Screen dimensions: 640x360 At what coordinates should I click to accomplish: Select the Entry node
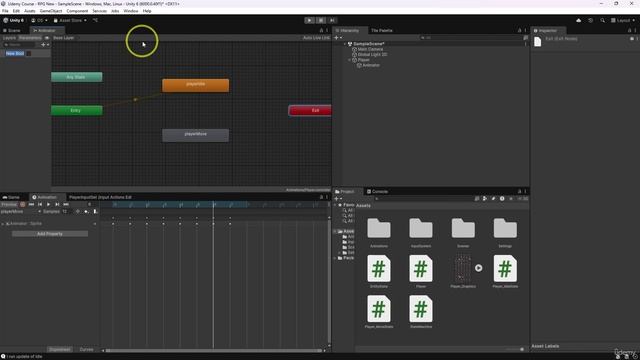coord(76,110)
